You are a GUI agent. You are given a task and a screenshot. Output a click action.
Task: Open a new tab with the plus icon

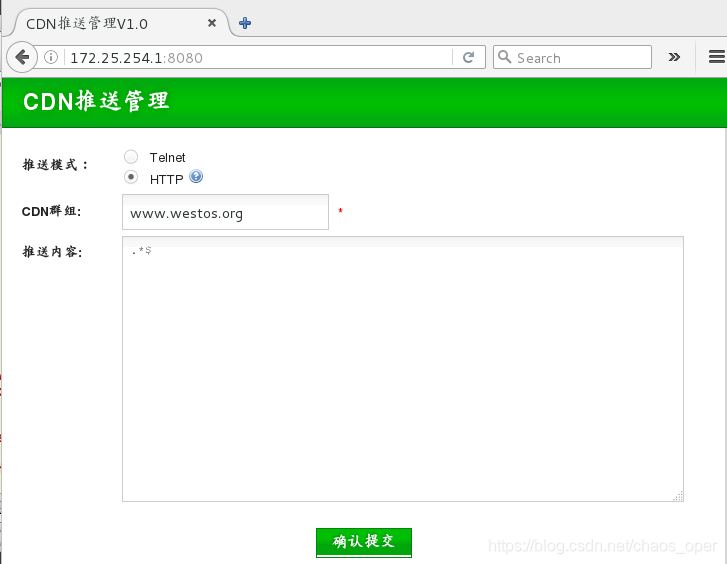pos(245,23)
